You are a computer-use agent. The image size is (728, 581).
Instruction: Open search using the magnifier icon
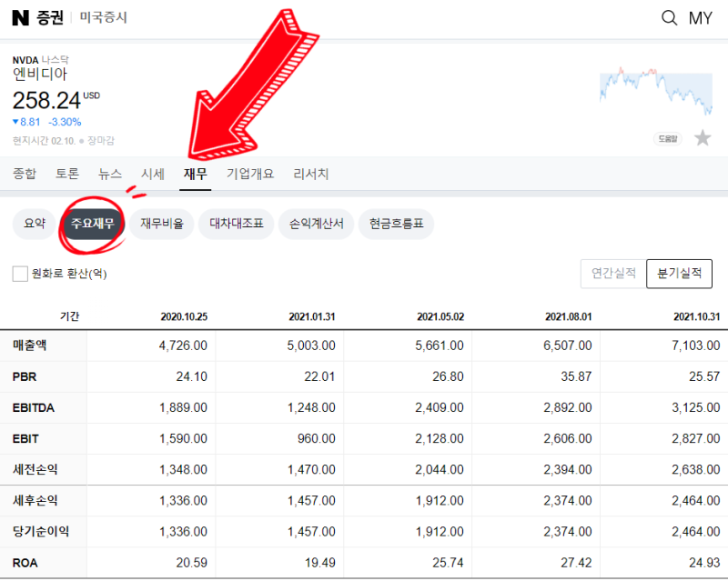tap(669, 18)
